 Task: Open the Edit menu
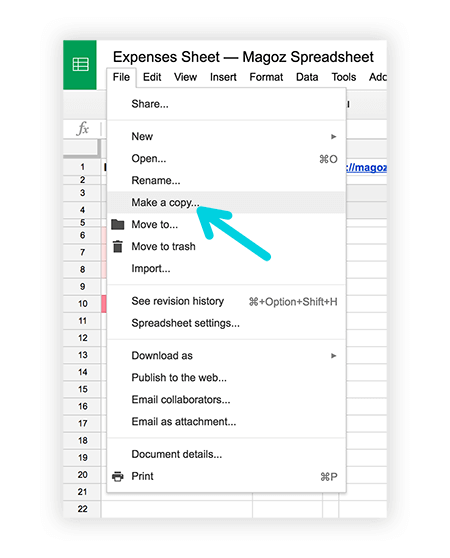pyautogui.click(x=152, y=77)
